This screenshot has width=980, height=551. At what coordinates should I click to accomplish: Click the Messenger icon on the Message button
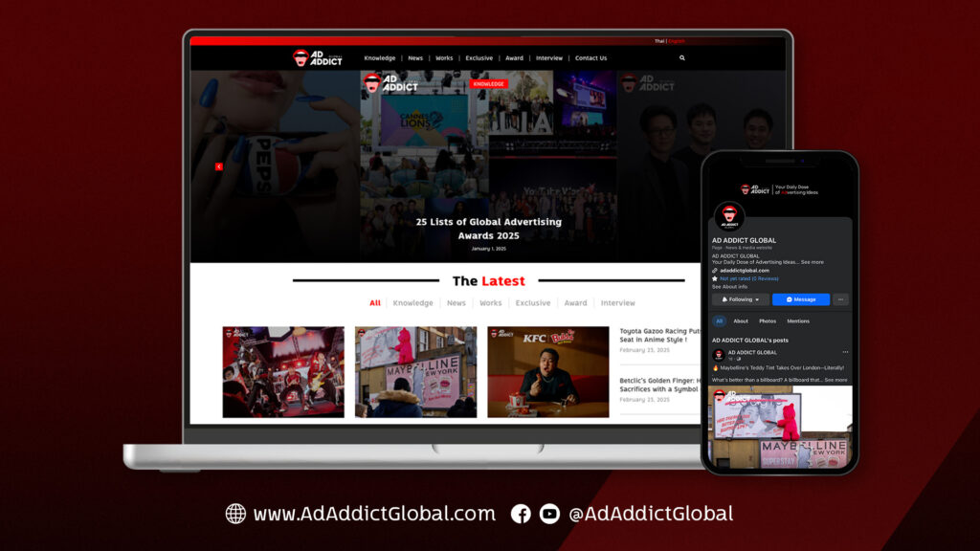(x=788, y=299)
